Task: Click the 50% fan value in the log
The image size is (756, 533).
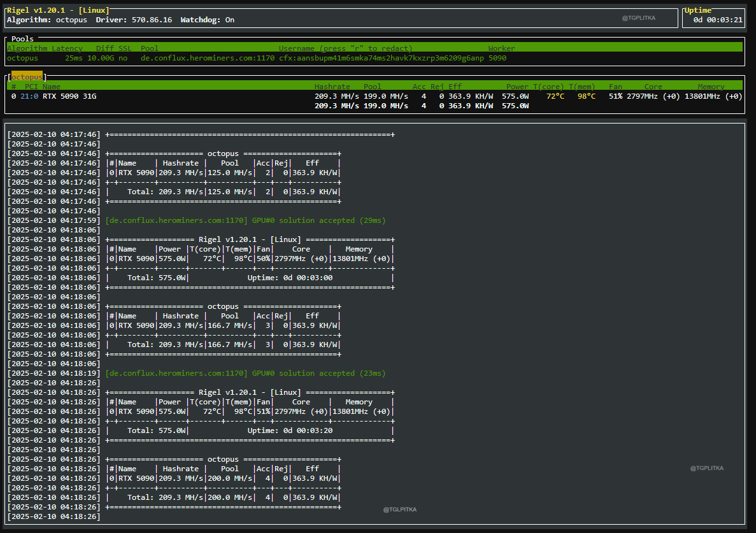Action: pyautogui.click(x=263, y=259)
